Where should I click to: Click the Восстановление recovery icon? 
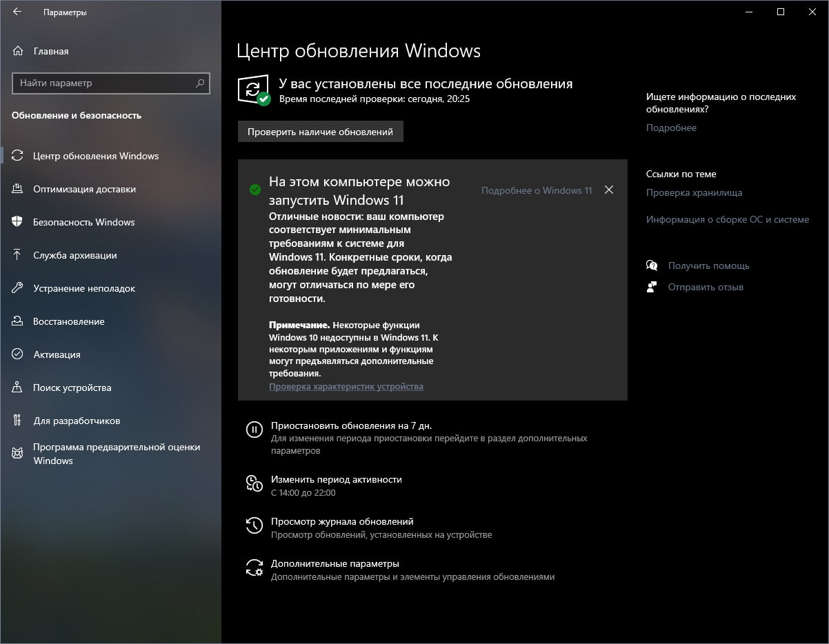point(18,321)
